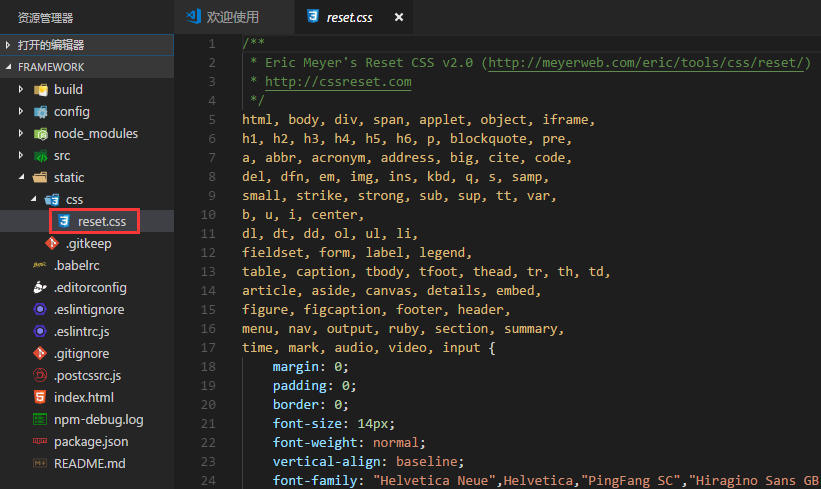Viewport: 821px width, 489px height.
Task: Click 'fieldset' in the selector list
Action: tap(272, 253)
